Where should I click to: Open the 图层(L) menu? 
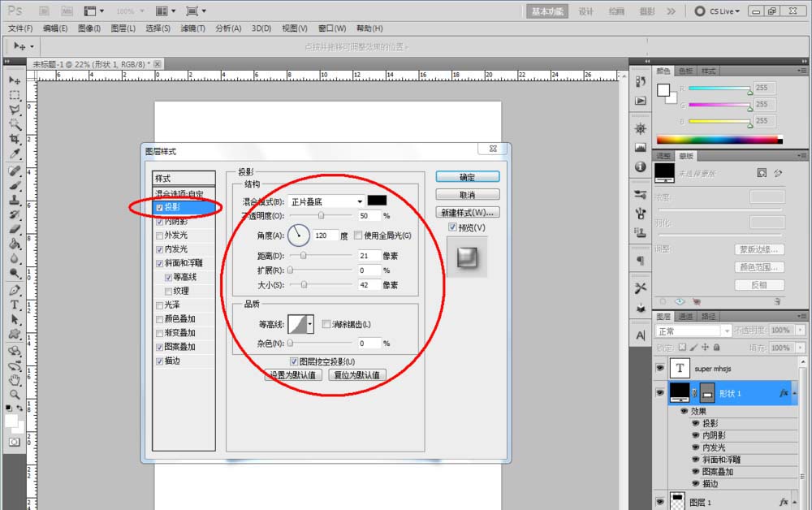tap(123, 28)
